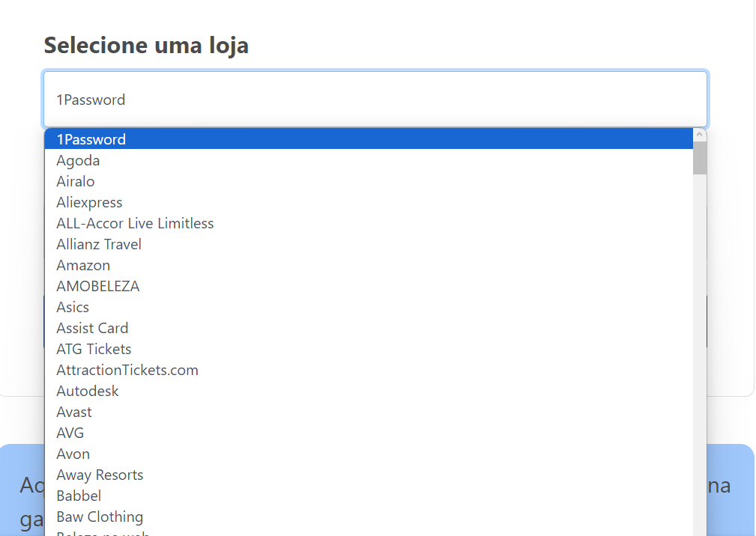Select Autodesk in the list
756x536 pixels.
coord(88,391)
